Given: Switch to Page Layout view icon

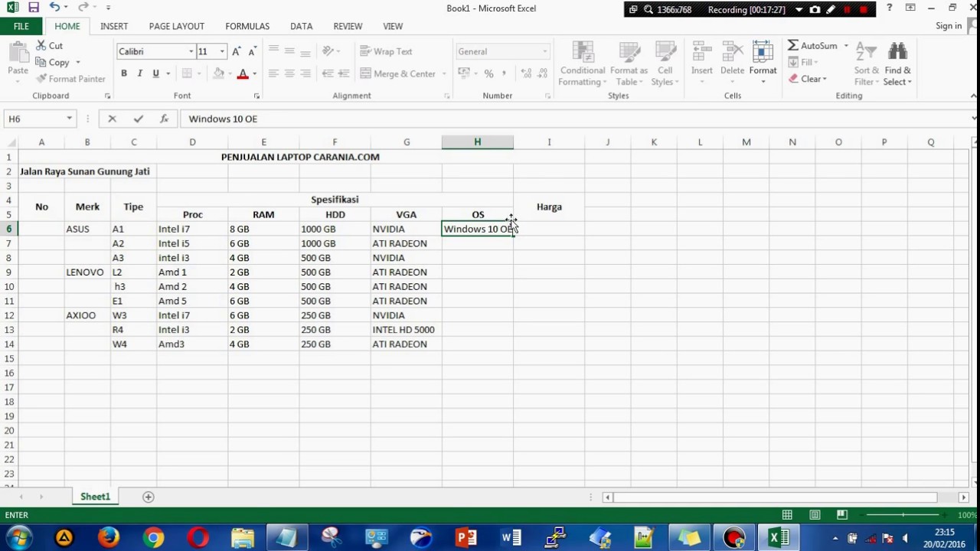Looking at the screenshot, I should (815, 515).
